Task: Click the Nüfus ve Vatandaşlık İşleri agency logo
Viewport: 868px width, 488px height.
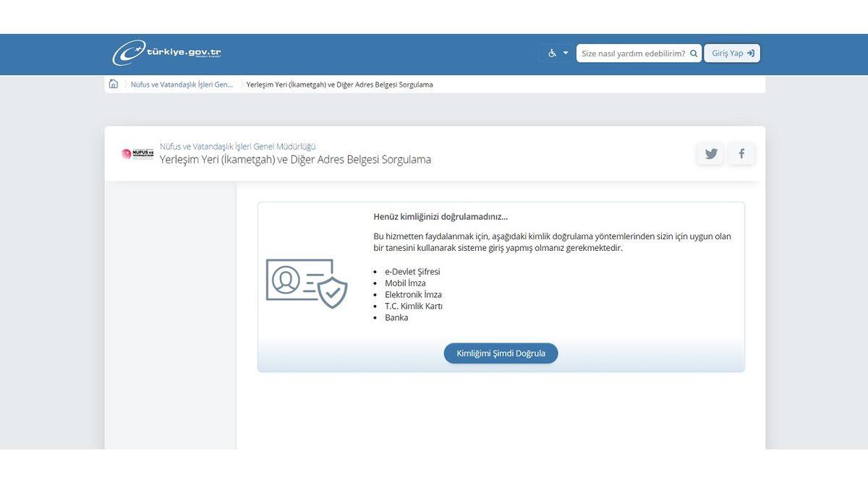Action: click(x=136, y=153)
